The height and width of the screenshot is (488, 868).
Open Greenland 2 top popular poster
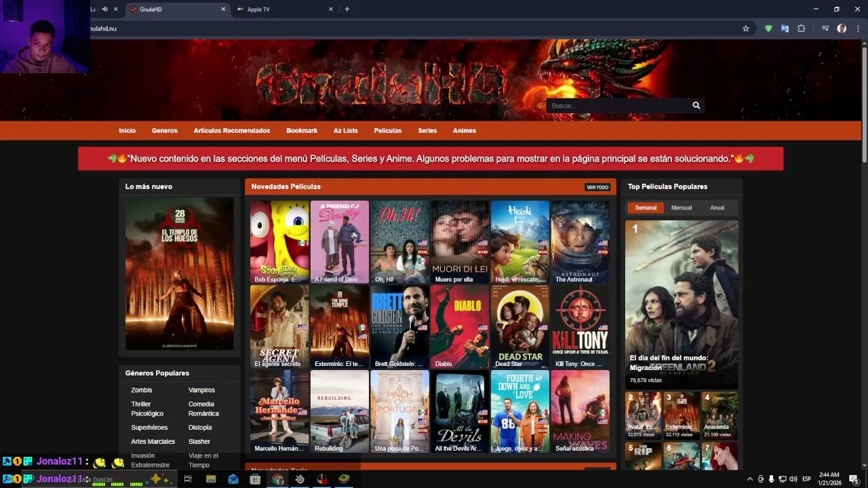pyautogui.click(x=682, y=304)
